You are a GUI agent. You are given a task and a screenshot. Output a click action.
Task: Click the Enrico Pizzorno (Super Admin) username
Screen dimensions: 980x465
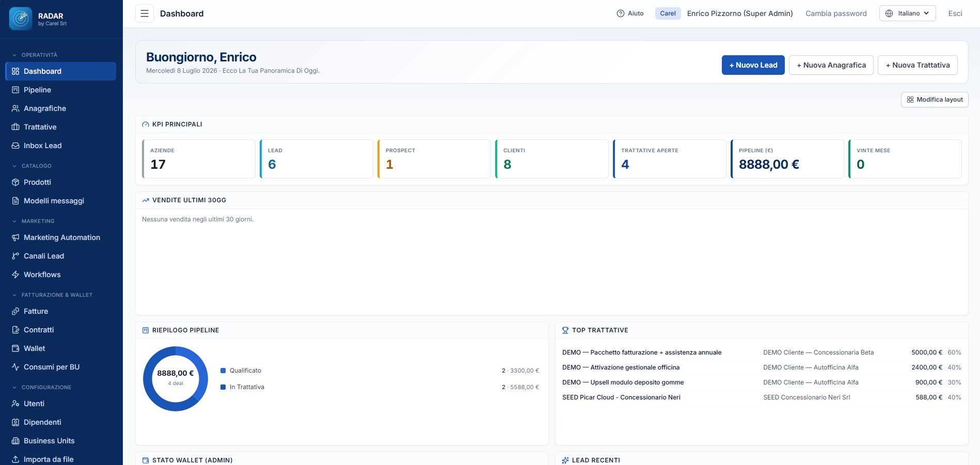coord(740,13)
